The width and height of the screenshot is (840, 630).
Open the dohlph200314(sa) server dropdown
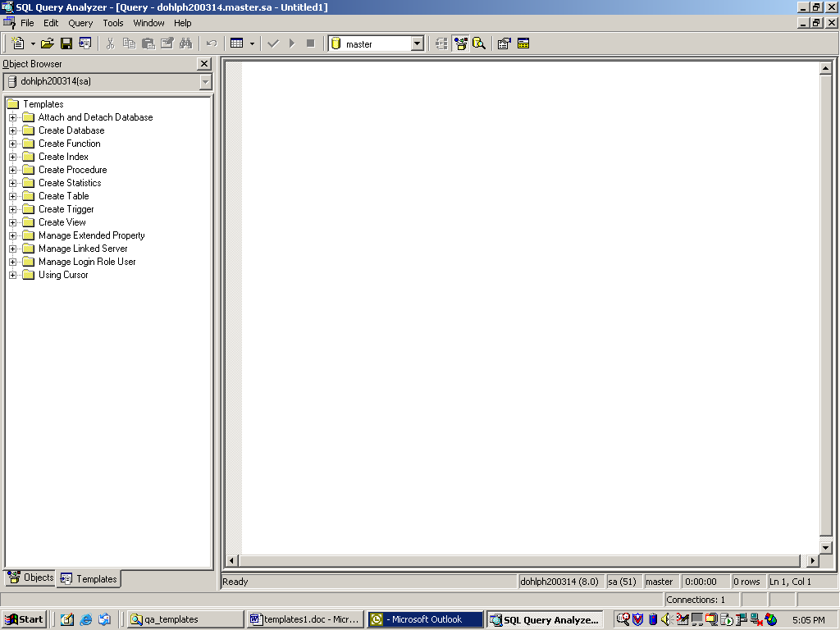[x=205, y=81]
